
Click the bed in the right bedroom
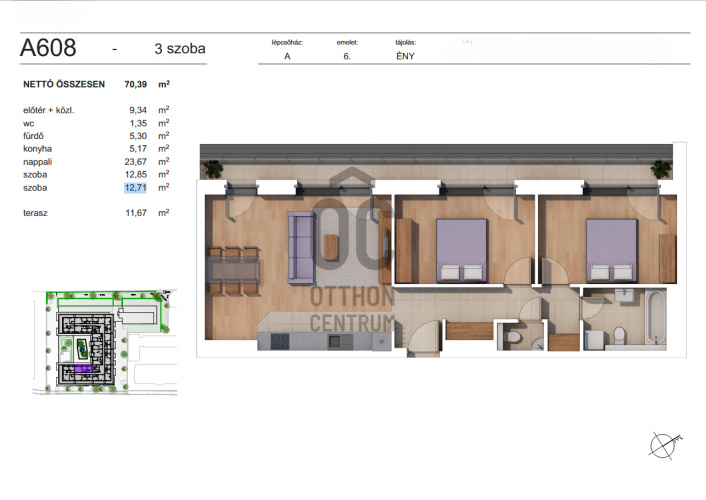[x=611, y=249]
